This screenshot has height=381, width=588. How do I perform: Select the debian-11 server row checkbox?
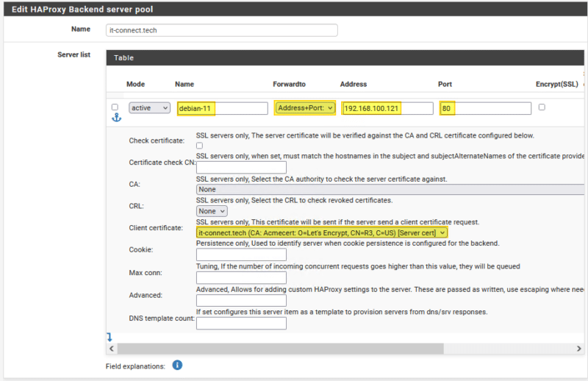[115, 107]
